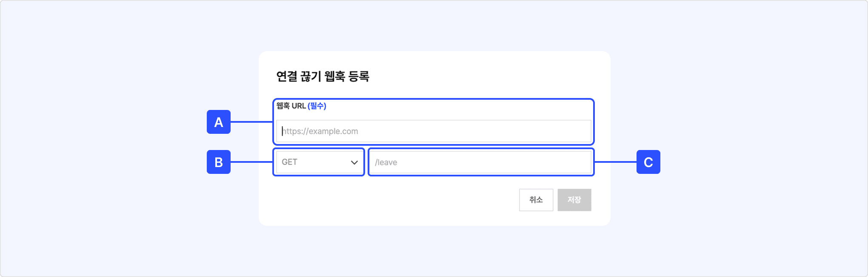Select the blue A annotation badge
The image size is (868, 277).
[219, 122]
